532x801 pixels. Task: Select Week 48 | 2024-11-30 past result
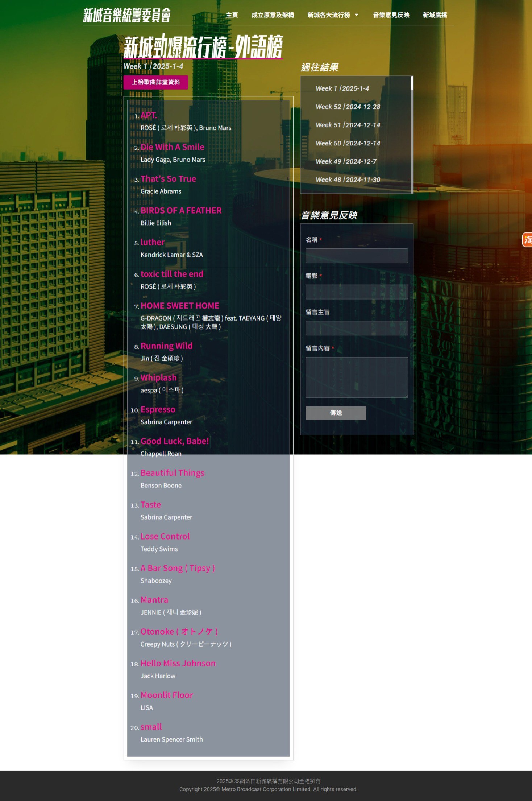(348, 179)
